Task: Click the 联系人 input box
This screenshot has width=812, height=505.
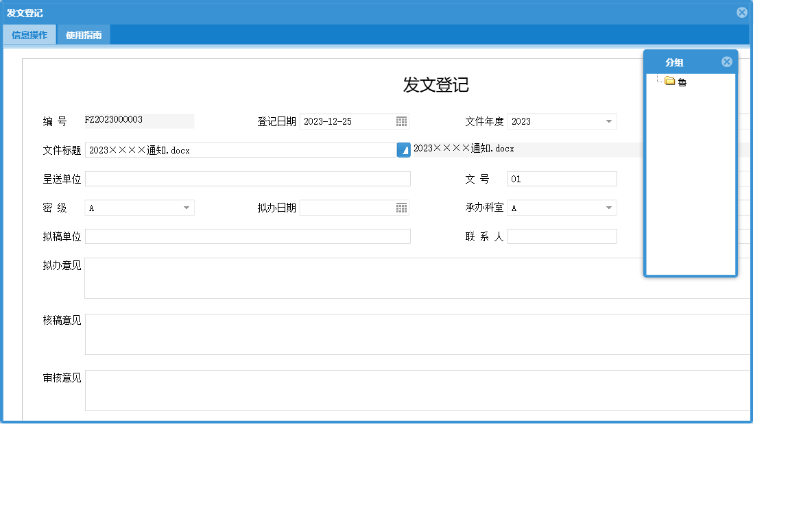Action: pos(562,236)
